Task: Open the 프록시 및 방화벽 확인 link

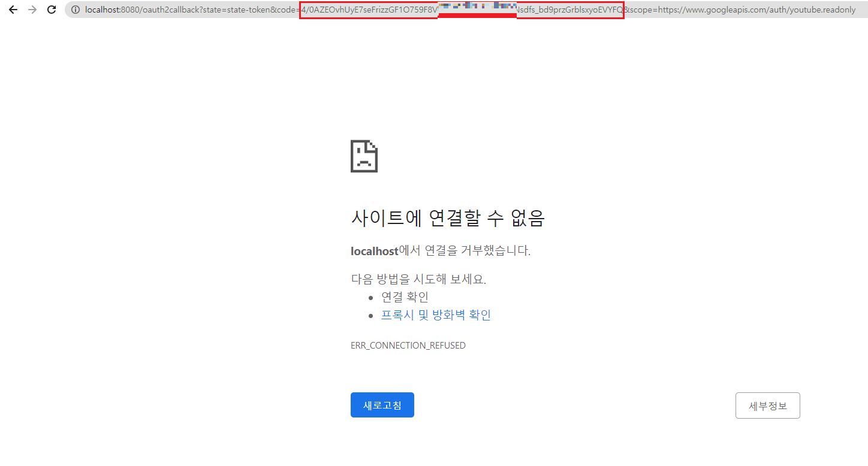Action: pyautogui.click(x=436, y=315)
